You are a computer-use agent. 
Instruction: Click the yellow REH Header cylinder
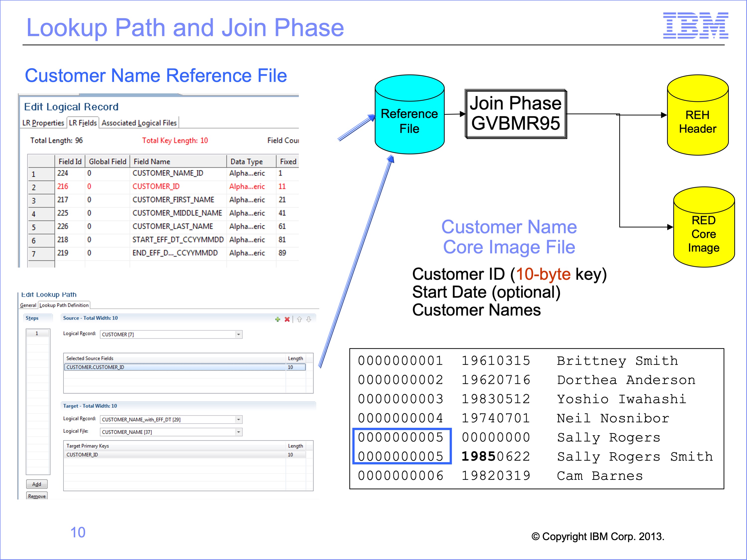698,115
